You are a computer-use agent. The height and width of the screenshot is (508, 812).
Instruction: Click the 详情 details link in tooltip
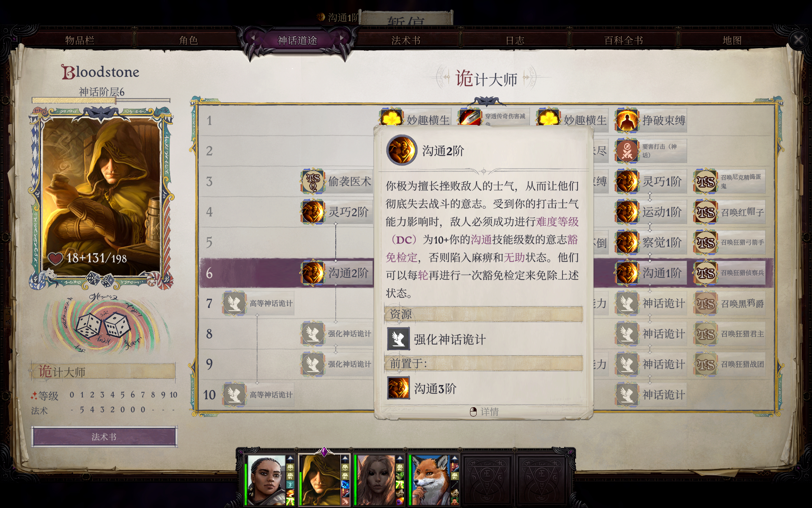coord(484,411)
